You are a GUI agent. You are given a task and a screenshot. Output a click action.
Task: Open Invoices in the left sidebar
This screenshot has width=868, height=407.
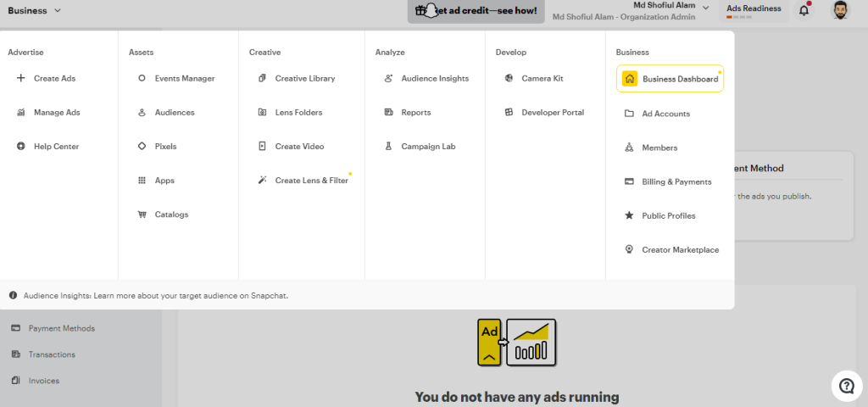[x=43, y=381]
